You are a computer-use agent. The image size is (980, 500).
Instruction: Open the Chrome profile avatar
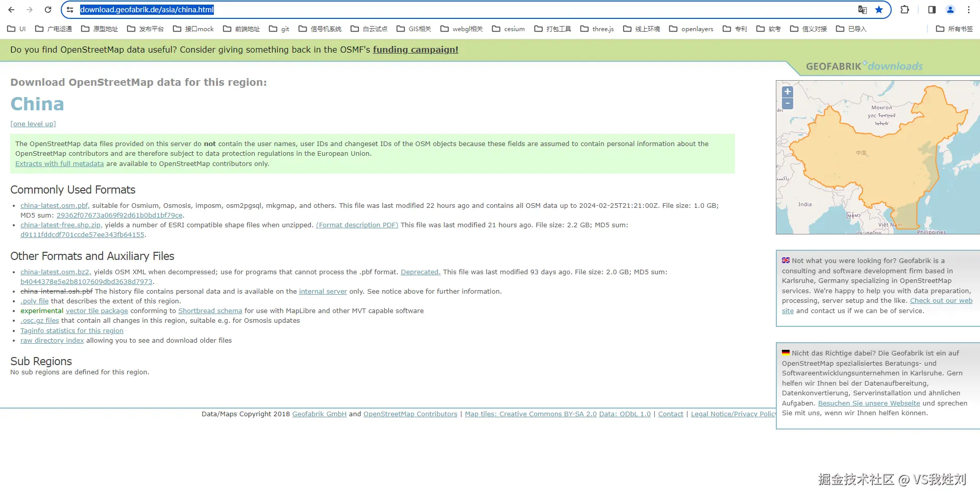950,10
